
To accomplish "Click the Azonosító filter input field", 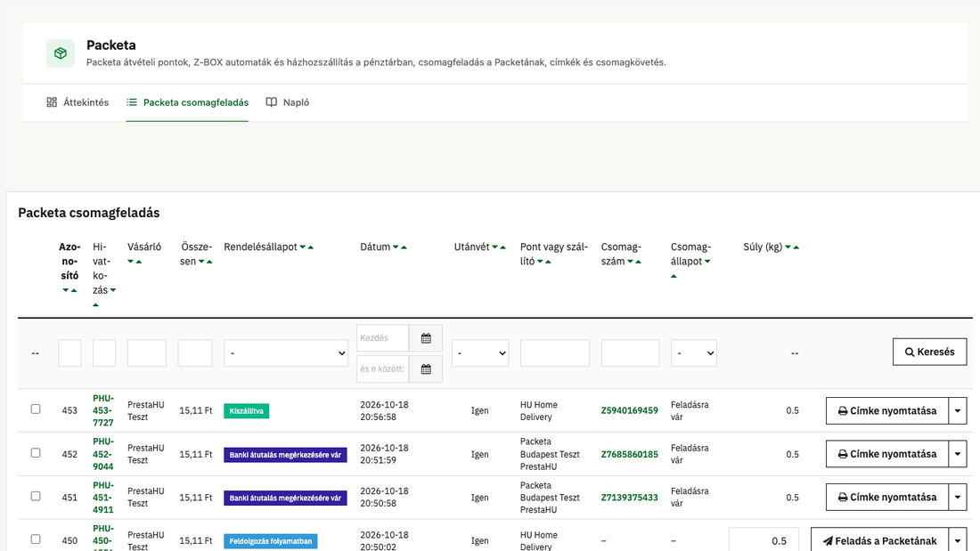I will (x=69, y=353).
